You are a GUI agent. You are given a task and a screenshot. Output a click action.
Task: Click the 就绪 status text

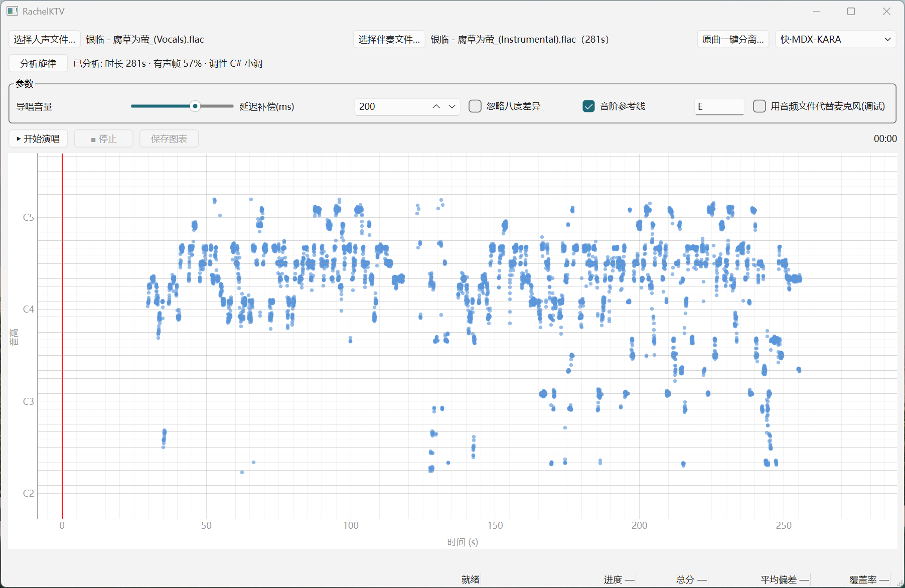[471, 579]
